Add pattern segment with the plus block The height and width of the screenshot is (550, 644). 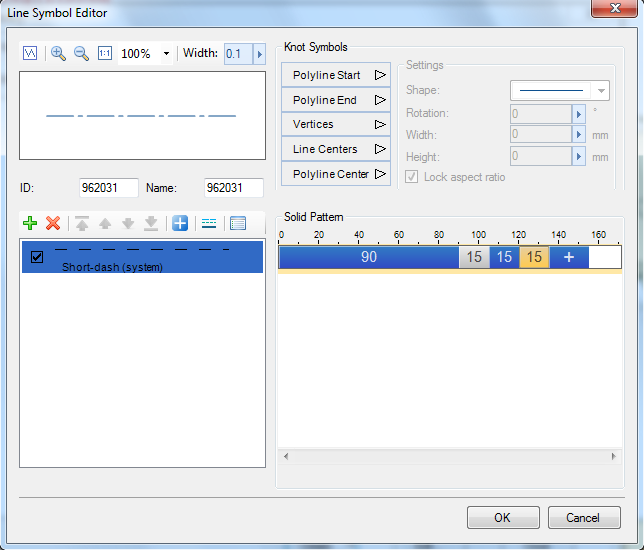click(x=569, y=257)
